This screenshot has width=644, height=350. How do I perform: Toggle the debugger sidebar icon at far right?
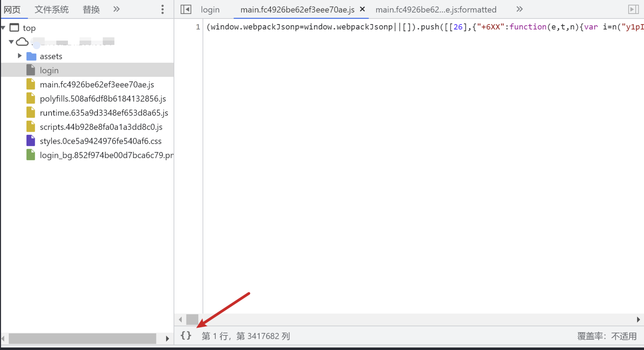click(x=633, y=10)
